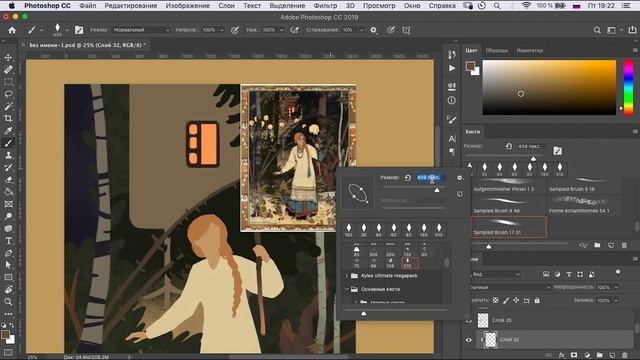Image resolution: width=640 pixels, height=360 pixels.
Task: Select the Lasso tool
Action: tap(8, 94)
